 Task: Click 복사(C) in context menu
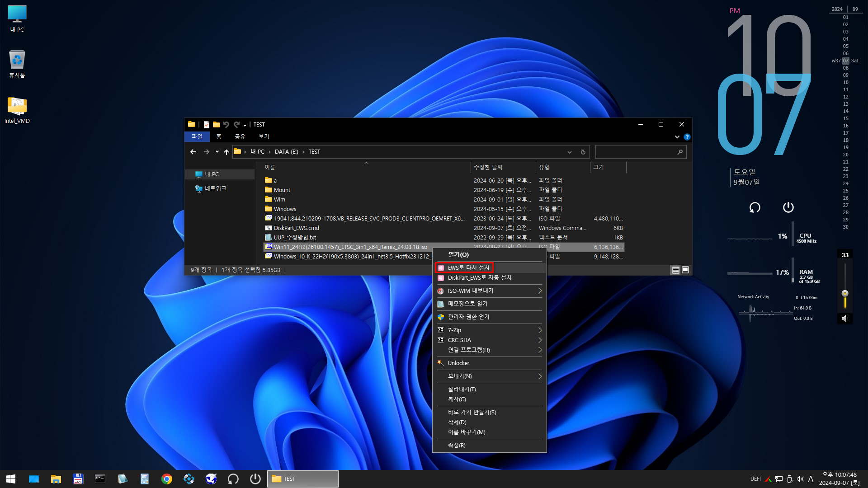pyautogui.click(x=490, y=399)
